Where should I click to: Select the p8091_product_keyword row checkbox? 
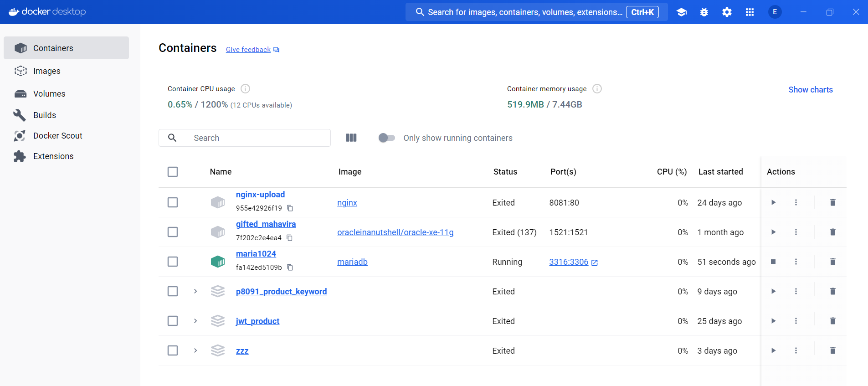173,291
